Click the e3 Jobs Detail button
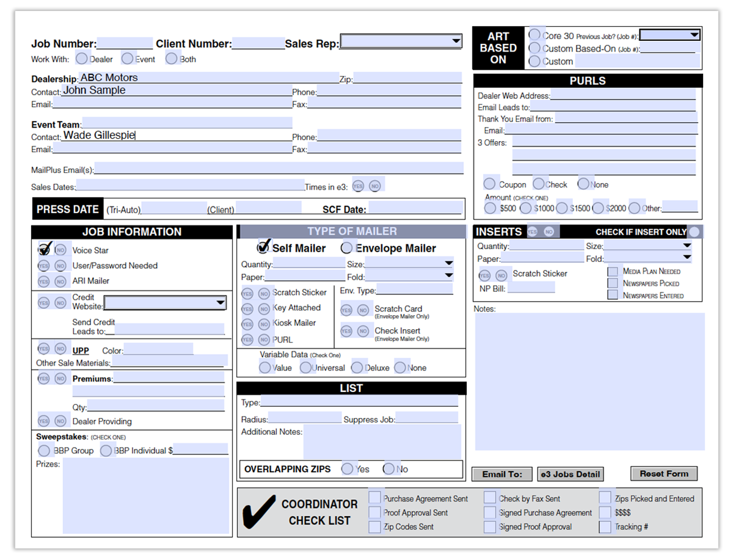 pos(571,474)
